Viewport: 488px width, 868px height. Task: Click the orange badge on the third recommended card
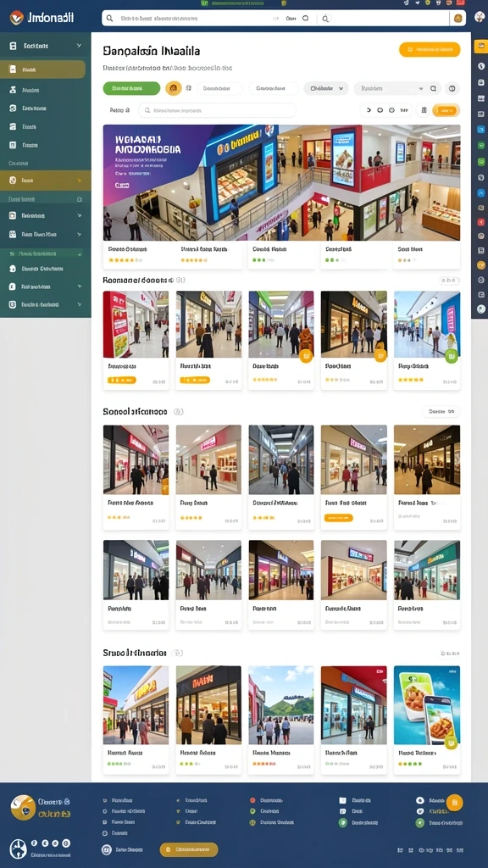(306, 356)
